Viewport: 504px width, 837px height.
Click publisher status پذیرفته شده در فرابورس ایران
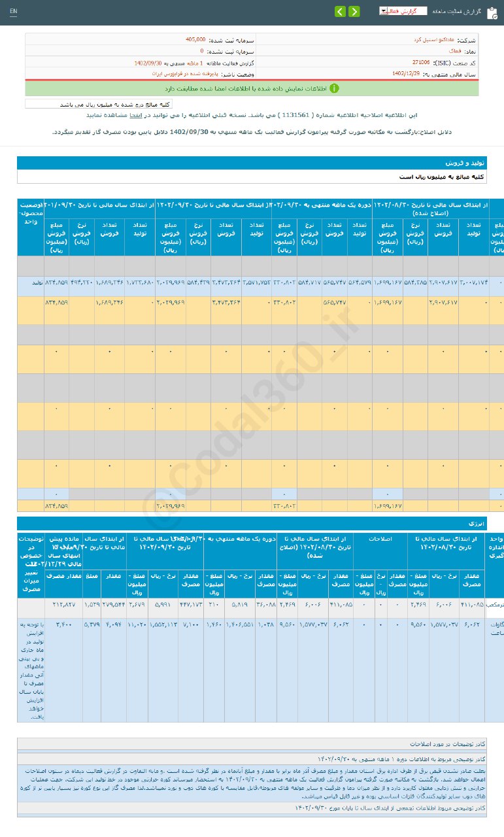click(179, 75)
